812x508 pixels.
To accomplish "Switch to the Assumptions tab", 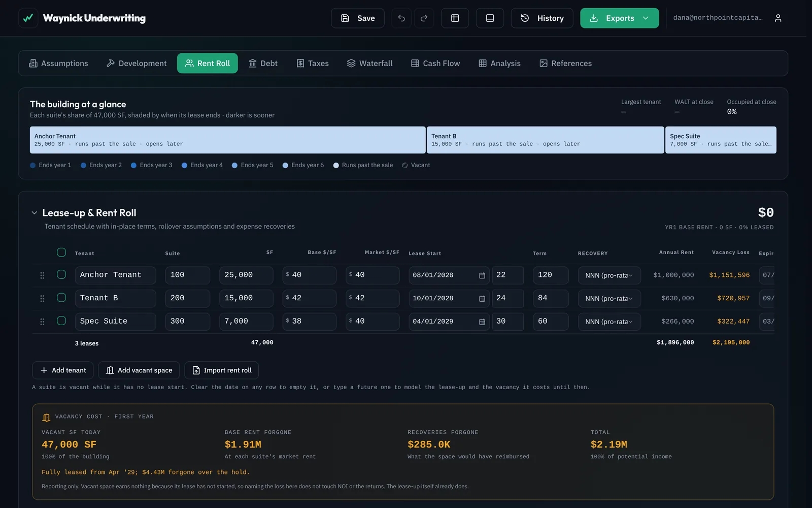I will pyautogui.click(x=59, y=63).
